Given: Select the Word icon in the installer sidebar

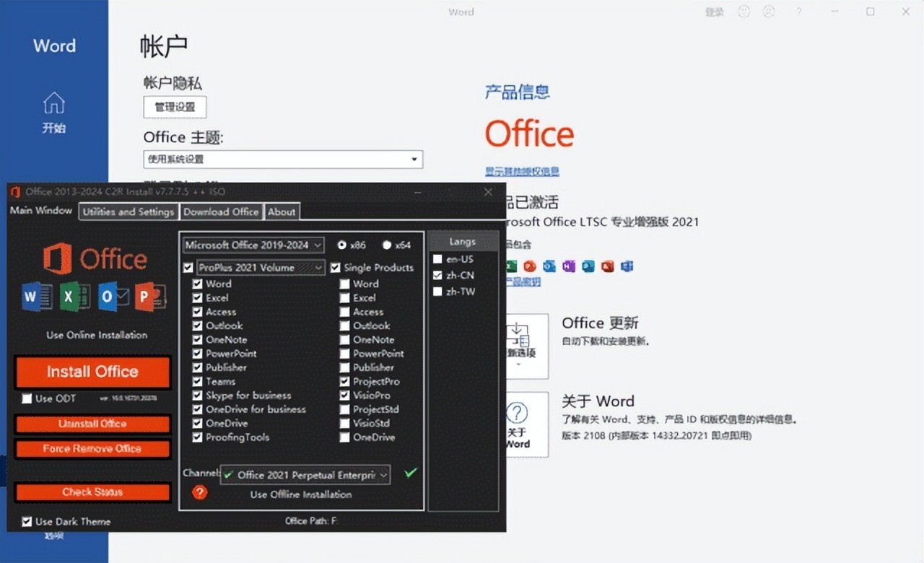Looking at the screenshot, I should click(37, 297).
